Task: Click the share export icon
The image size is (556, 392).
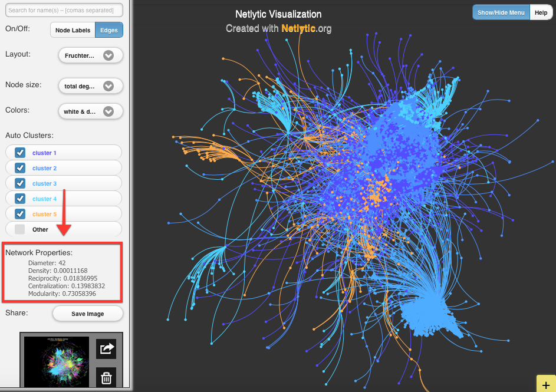Action: point(106,349)
